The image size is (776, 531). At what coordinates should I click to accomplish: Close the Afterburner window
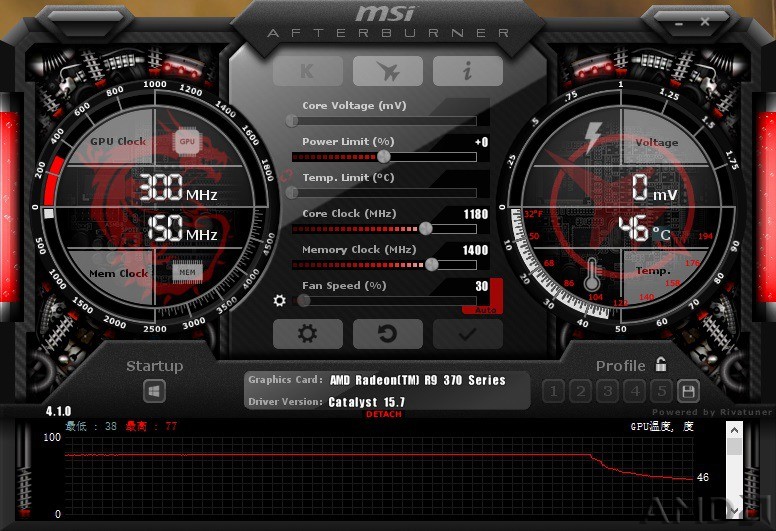coord(705,21)
